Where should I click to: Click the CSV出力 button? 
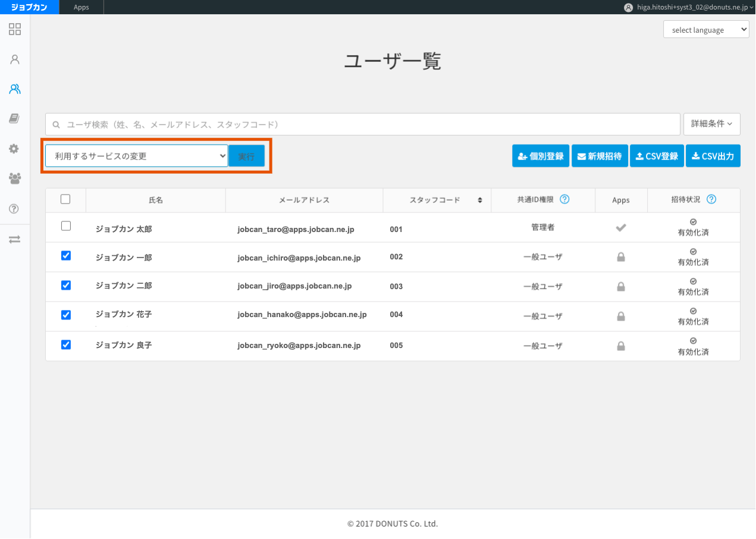713,156
